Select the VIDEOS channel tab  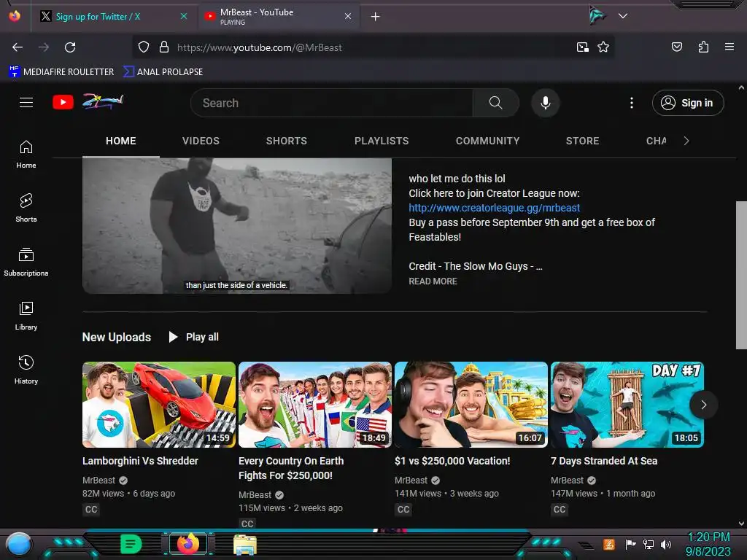coord(201,141)
